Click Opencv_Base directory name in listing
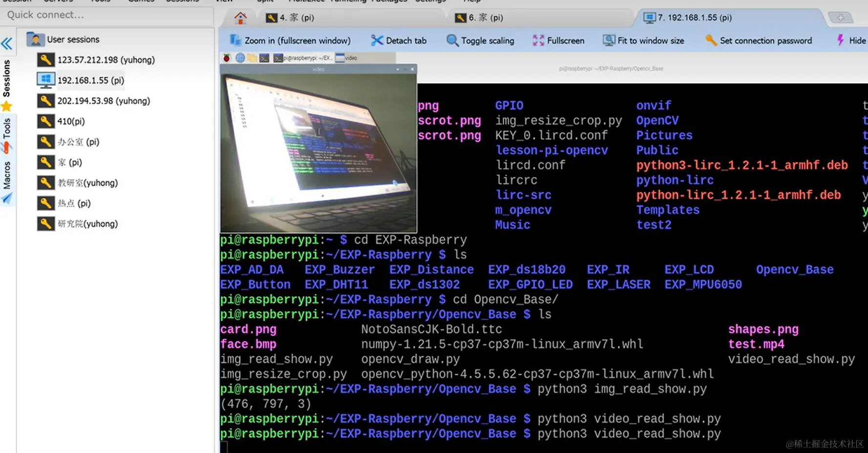The image size is (868, 453). (x=795, y=270)
